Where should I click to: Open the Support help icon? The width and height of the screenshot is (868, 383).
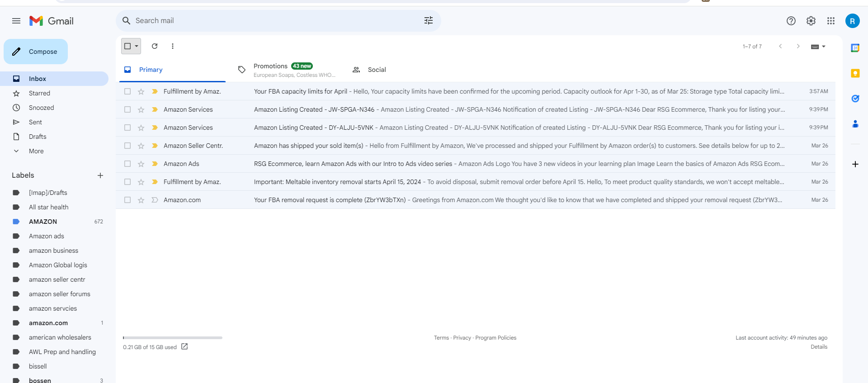click(791, 21)
